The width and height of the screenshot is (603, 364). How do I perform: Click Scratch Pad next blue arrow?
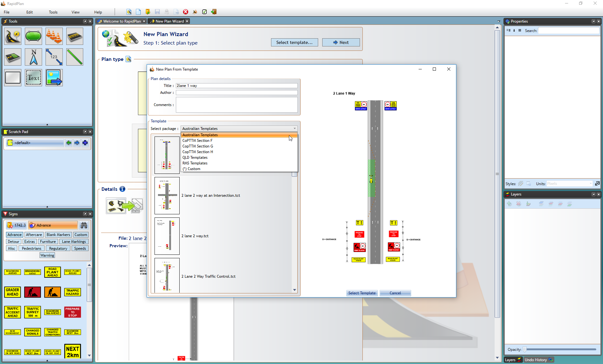click(77, 143)
